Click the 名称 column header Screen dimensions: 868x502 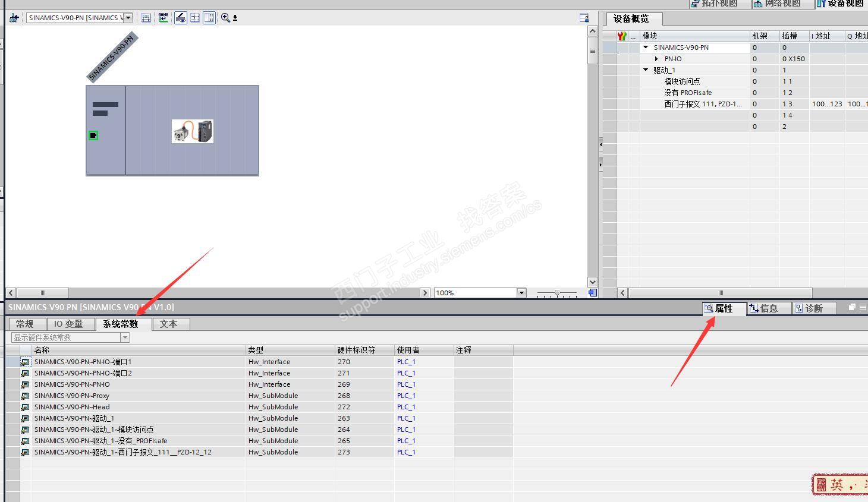139,350
